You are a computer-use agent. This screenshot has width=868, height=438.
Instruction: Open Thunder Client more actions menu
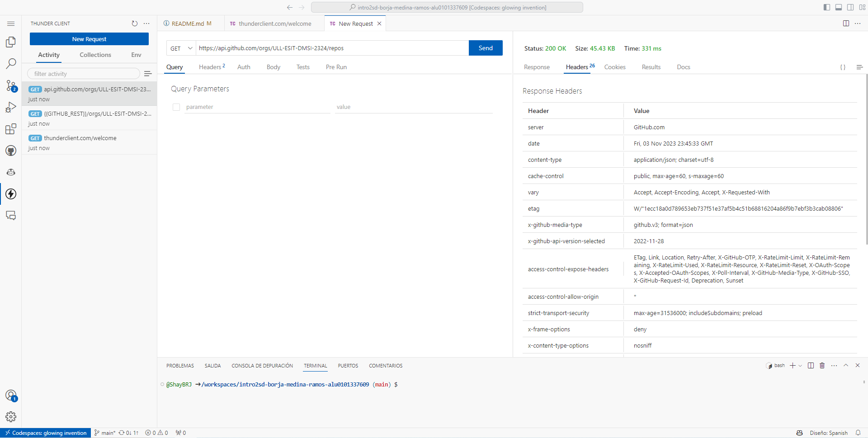point(146,24)
